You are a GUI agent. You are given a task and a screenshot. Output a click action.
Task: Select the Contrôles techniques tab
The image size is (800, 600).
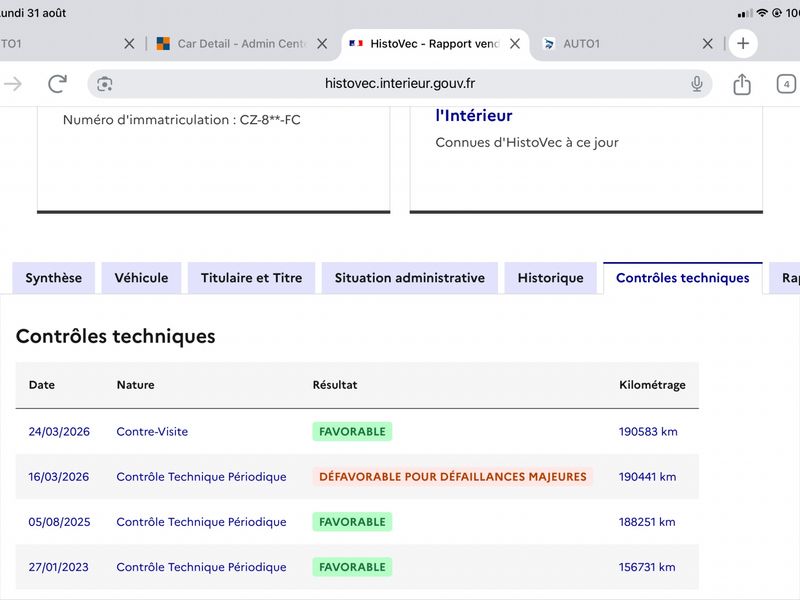pyautogui.click(x=683, y=278)
